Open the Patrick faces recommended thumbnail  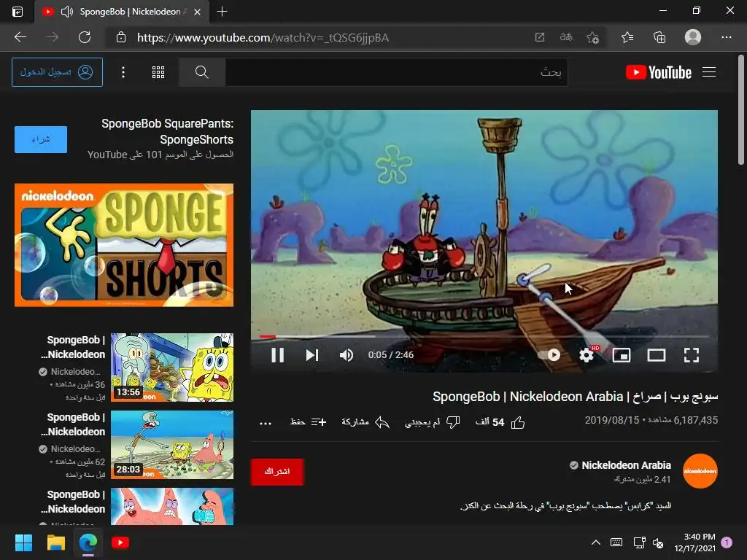tap(172, 506)
